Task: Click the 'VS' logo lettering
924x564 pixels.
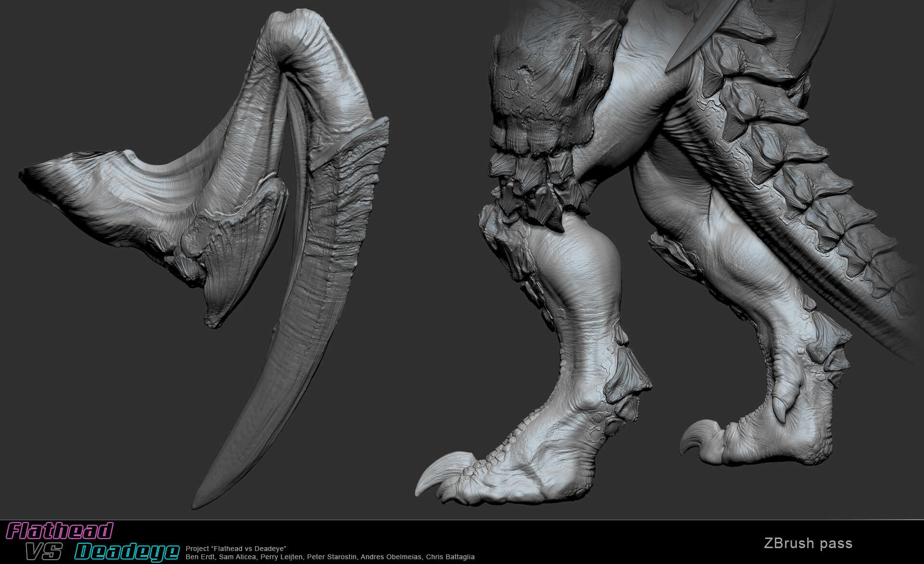Action: click(x=44, y=552)
